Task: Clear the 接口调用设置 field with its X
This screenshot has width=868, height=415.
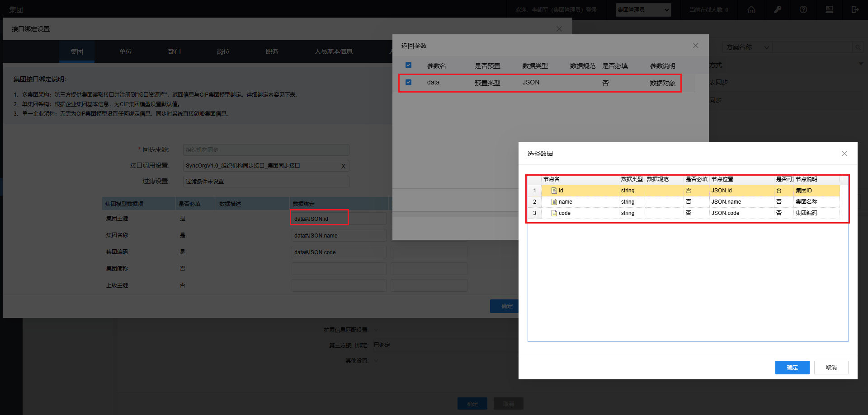Action: 343,166
